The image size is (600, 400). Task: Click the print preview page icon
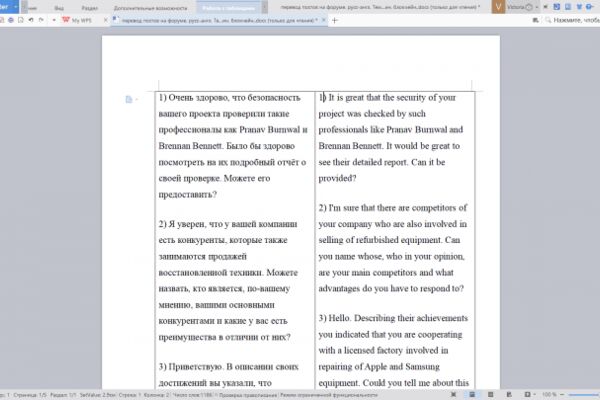coord(21,20)
